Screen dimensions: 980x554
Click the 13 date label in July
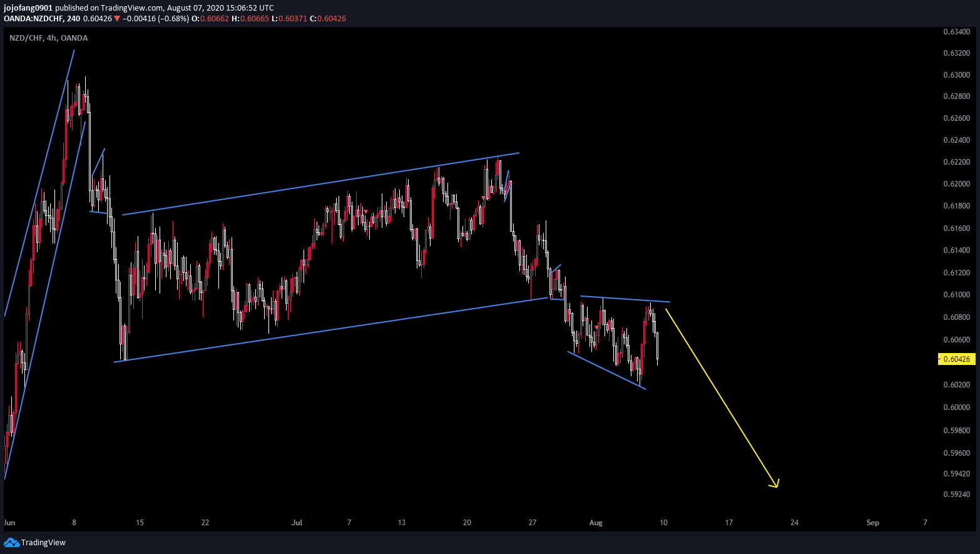click(x=402, y=523)
